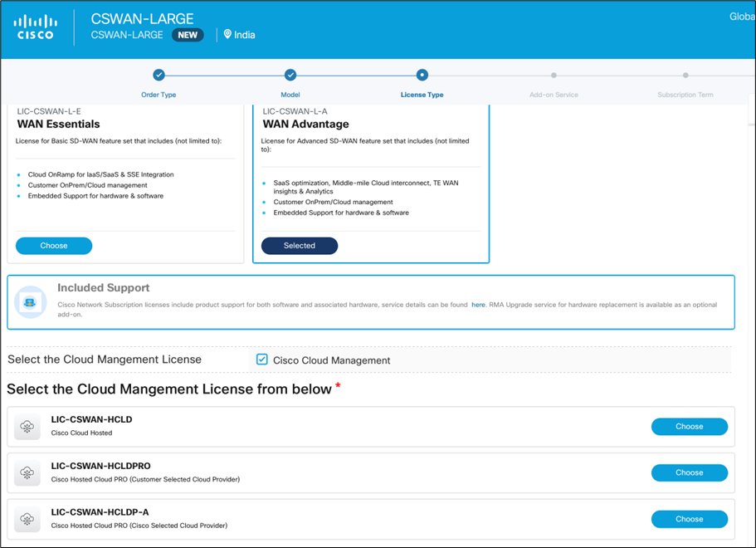The width and height of the screenshot is (756, 548).
Task: Click the Included Support heading
Action: [103, 287]
